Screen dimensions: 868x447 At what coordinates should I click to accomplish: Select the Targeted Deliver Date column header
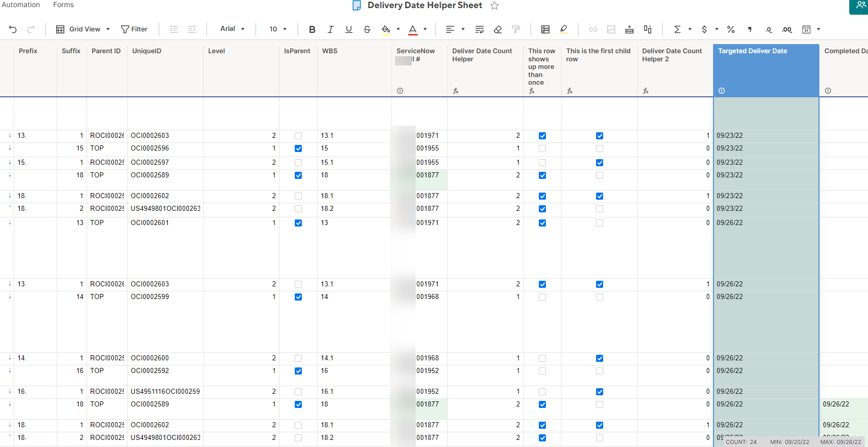click(766, 70)
